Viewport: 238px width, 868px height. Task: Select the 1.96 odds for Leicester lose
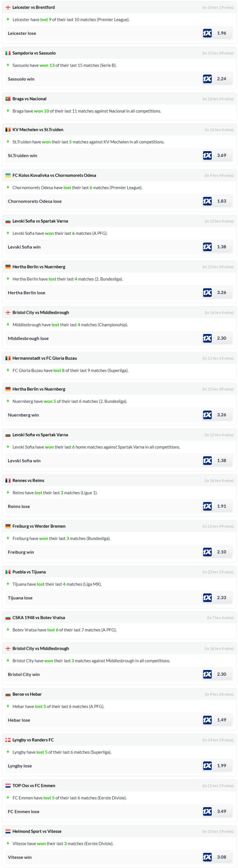(x=221, y=33)
